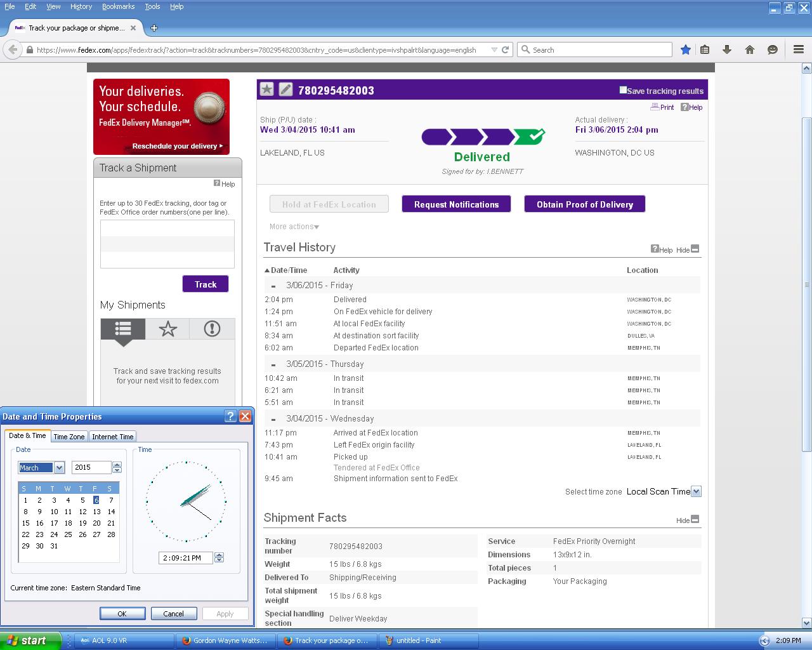Click the browser back arrow button

click(x=13, y=50)
